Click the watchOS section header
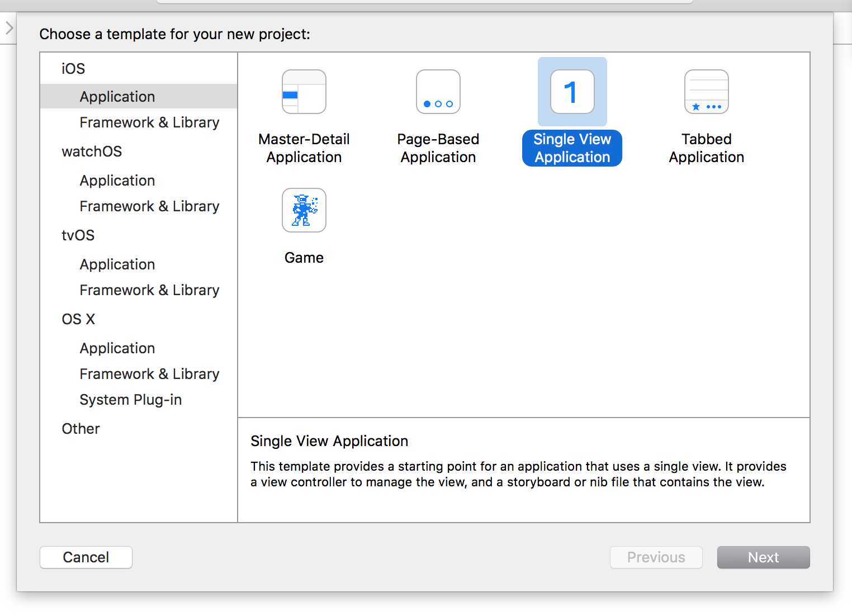The width and height of the screenshot is (852, 616). 92,151
